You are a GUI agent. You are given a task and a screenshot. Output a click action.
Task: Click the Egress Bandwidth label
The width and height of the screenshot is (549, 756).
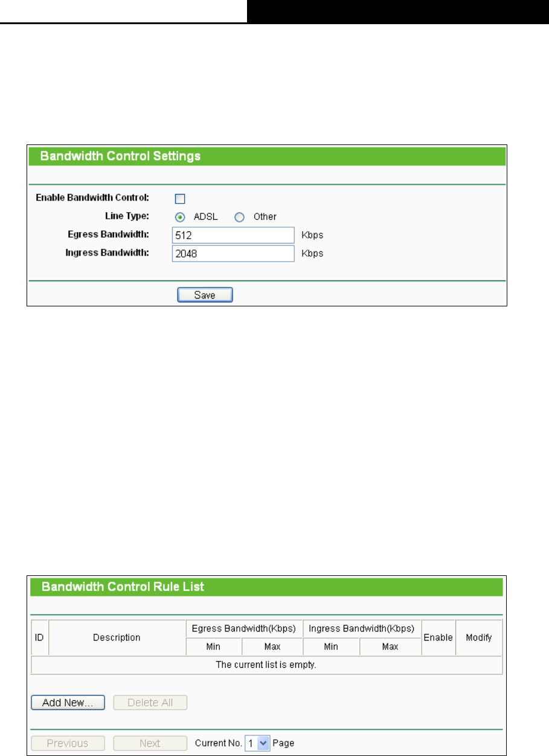click(x=110, y=234)
